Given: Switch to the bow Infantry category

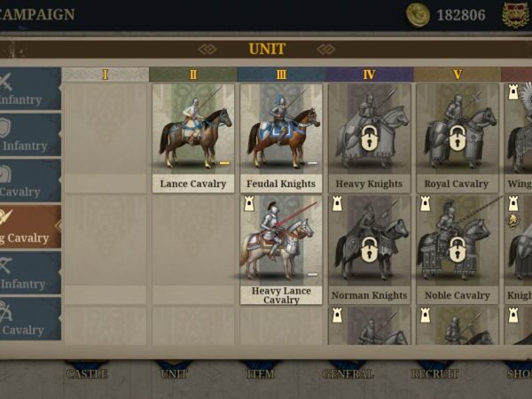Looking at the screenshot, I should click(x=30, y=273).
